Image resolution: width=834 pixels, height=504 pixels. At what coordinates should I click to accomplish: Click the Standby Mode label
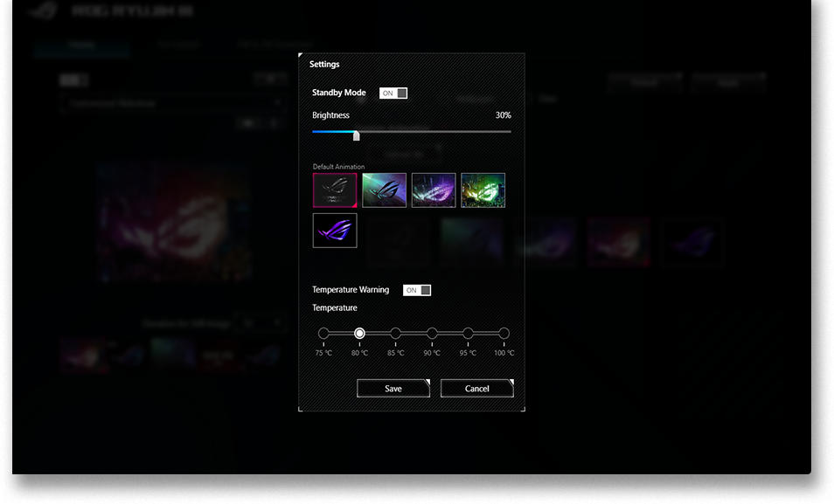point(339,93)
